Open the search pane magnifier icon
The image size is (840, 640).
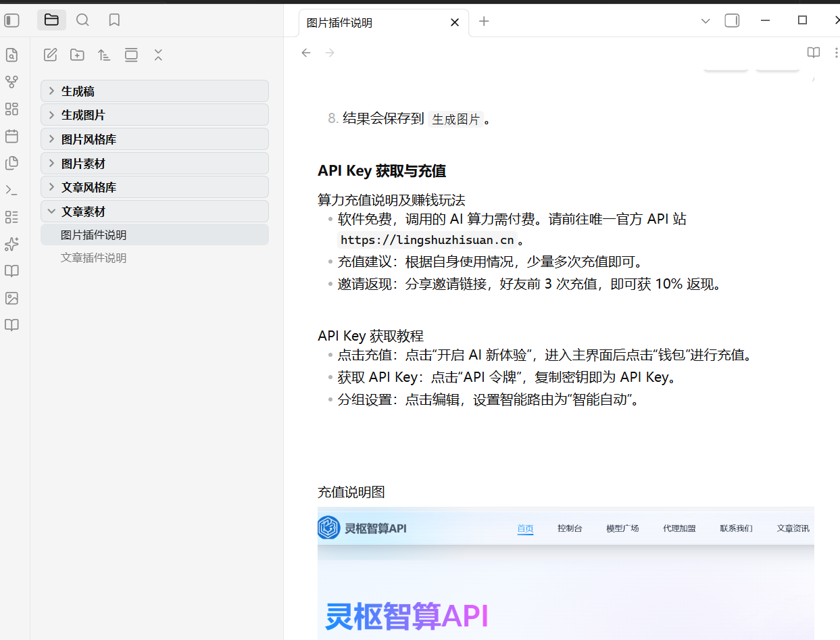82,20
